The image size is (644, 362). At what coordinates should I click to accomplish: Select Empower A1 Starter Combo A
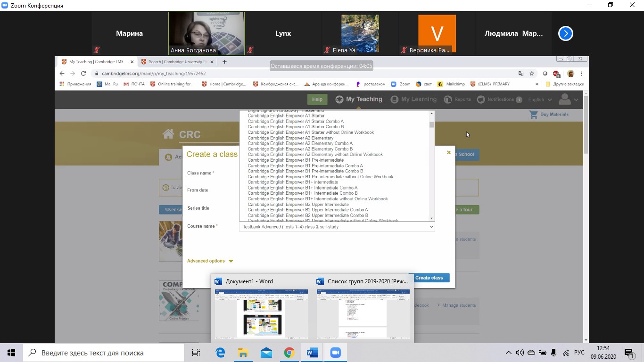[x=296, y=121]
